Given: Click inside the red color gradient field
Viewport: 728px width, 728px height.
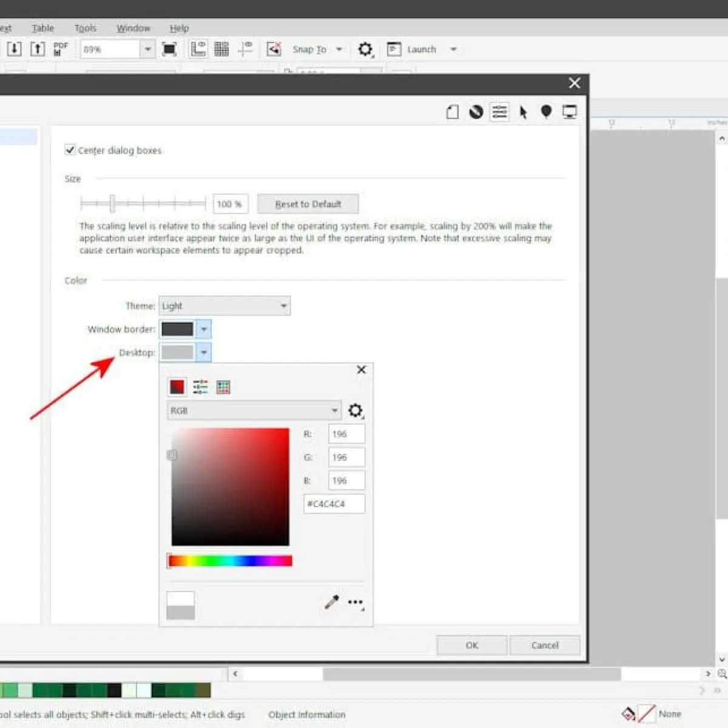Looking at the screenshot, I should tap(231, 487).
